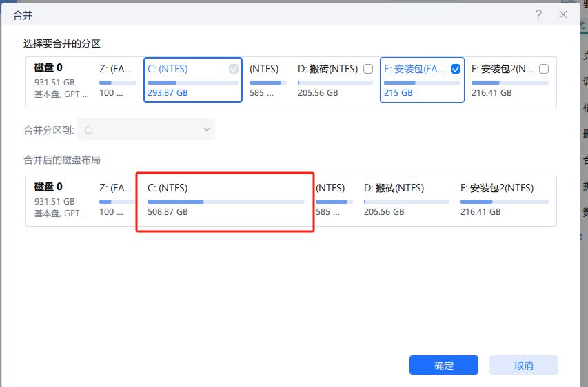Select merged C: (NTFS) 508.87 GB partition
Image resolution: width=588 pixels, height=387 pixels.
tap(225, 200)
